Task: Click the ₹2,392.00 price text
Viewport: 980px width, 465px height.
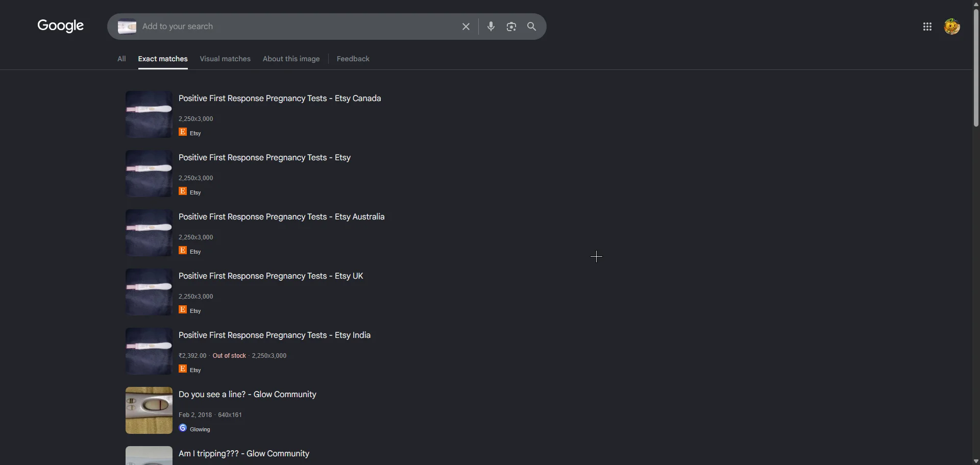Action: 192,356
